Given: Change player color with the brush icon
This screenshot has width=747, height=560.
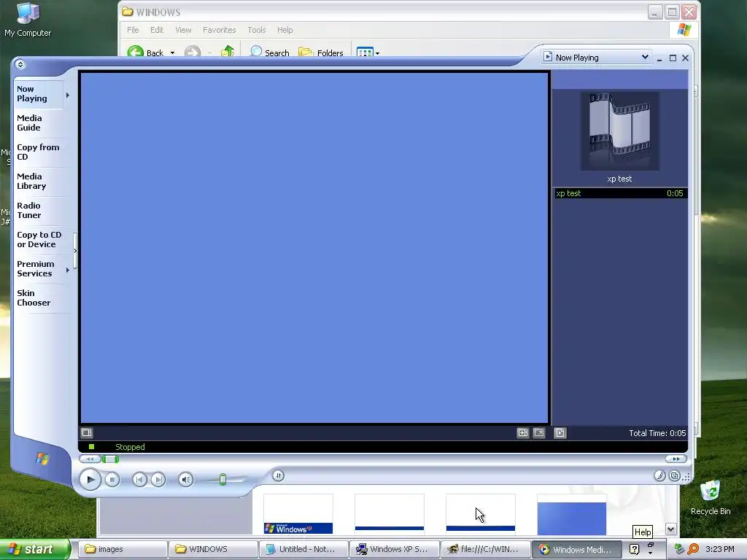Looking at the screenshot, I should click(659, 475).
